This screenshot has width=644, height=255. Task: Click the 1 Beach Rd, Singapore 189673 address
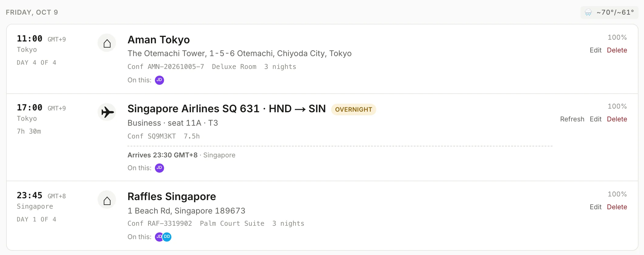click(x=186, y=211)
